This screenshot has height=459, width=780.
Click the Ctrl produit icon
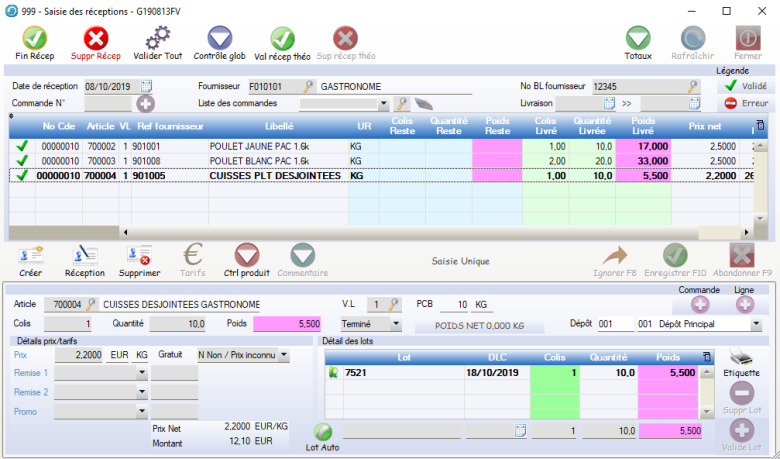click(x=246, y=255)
